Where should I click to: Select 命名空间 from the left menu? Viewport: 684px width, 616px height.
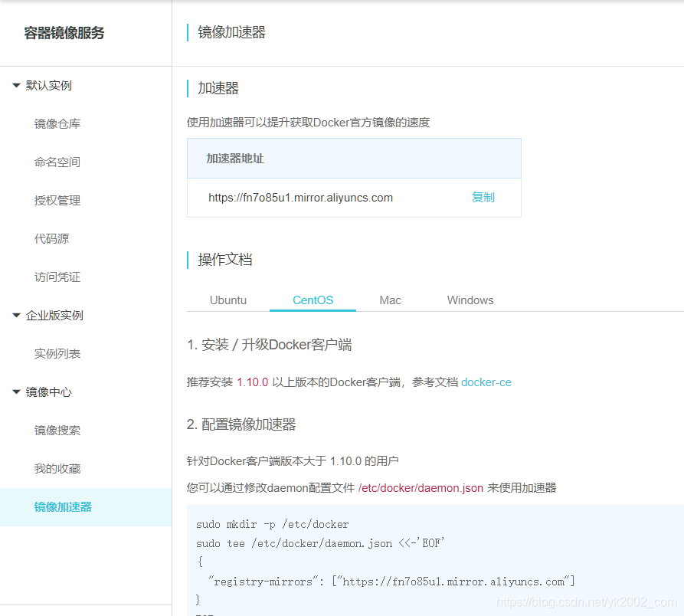tap(57, 162)
